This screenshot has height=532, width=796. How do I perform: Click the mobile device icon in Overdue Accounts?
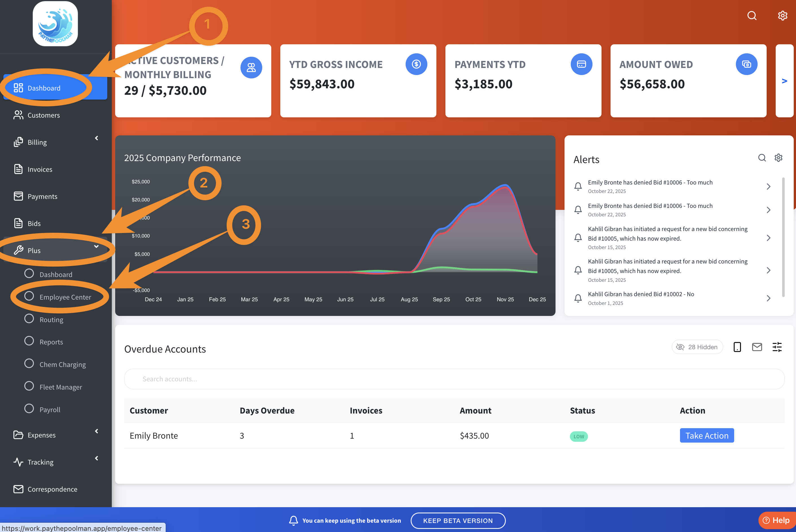pos(737,347)
